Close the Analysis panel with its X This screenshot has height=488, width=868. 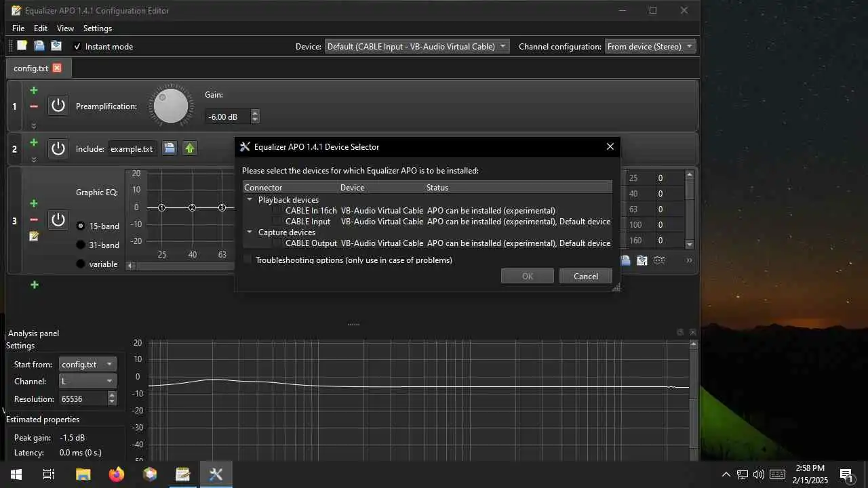tap(692, 332)
